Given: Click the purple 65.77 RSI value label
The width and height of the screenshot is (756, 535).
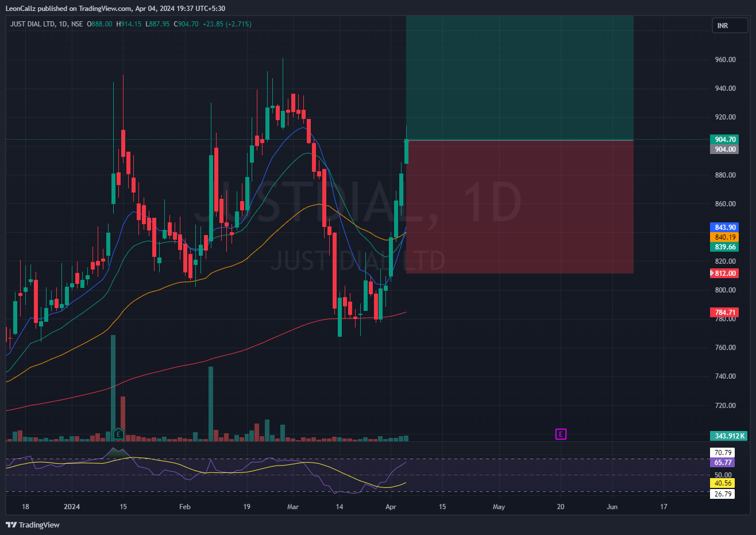Looking at the screenshot, I should (x=723, y=463).
